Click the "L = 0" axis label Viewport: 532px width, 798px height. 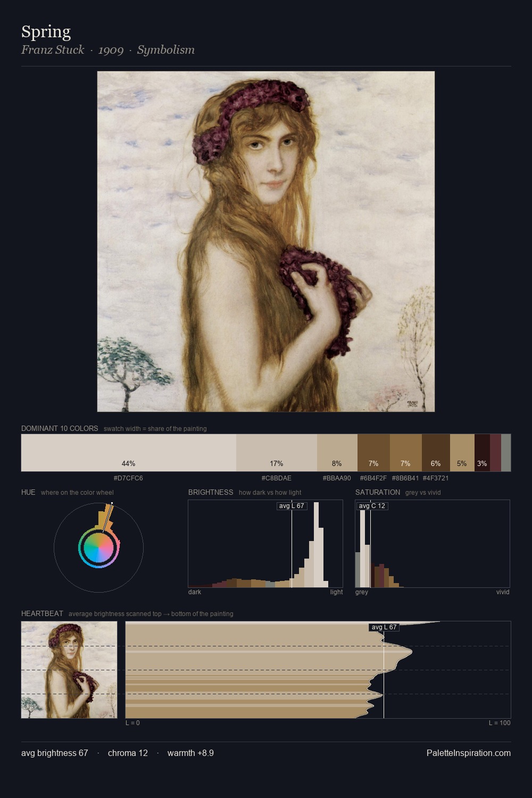132,723
